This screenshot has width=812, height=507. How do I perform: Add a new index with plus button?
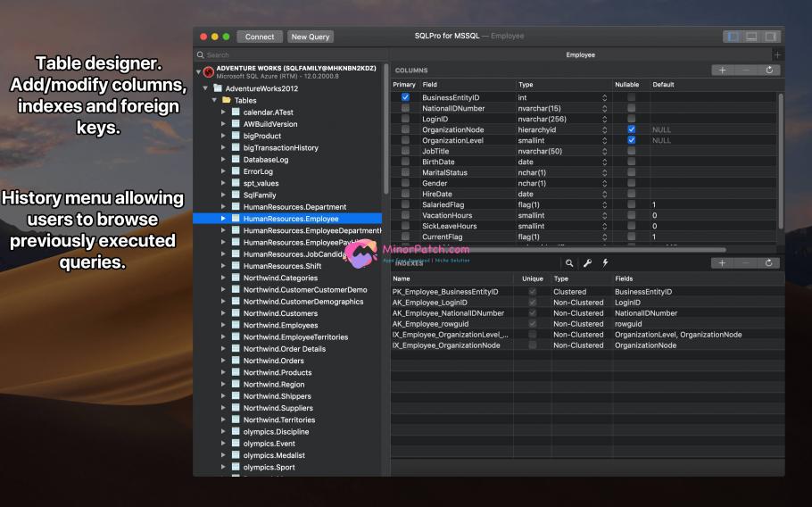[x=722, y=263]
